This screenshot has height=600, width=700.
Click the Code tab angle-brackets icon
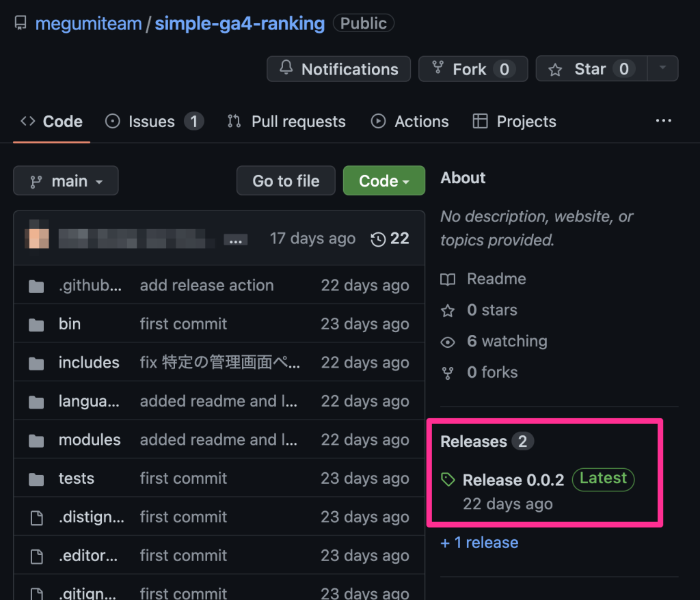click(27, 121)
